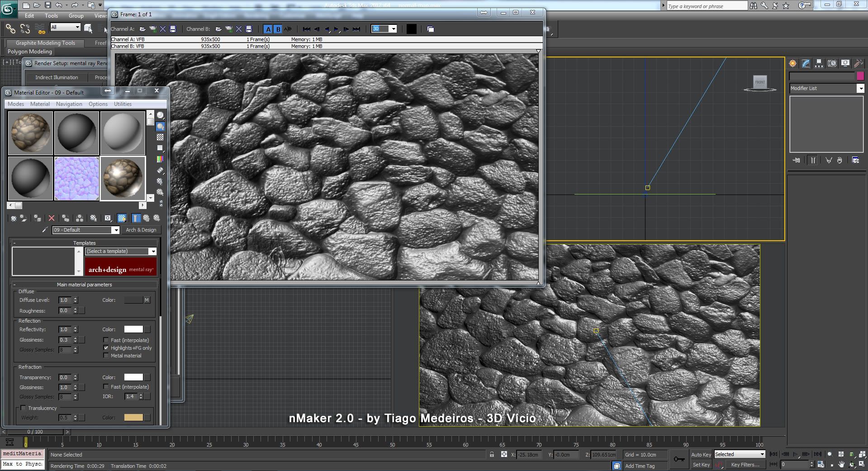Screen dimensions: 868x471
Task: Click Video Color Check icon
Action: tap(160, 159)
